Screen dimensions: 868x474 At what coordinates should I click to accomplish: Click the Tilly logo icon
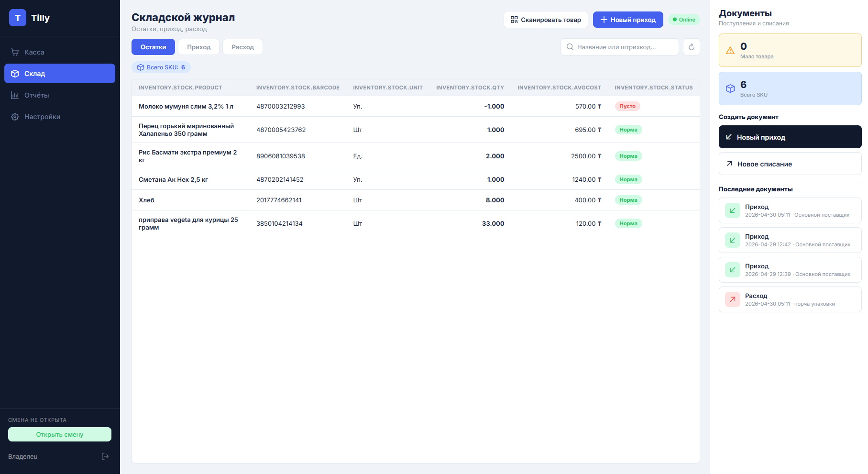pos(18,18)
